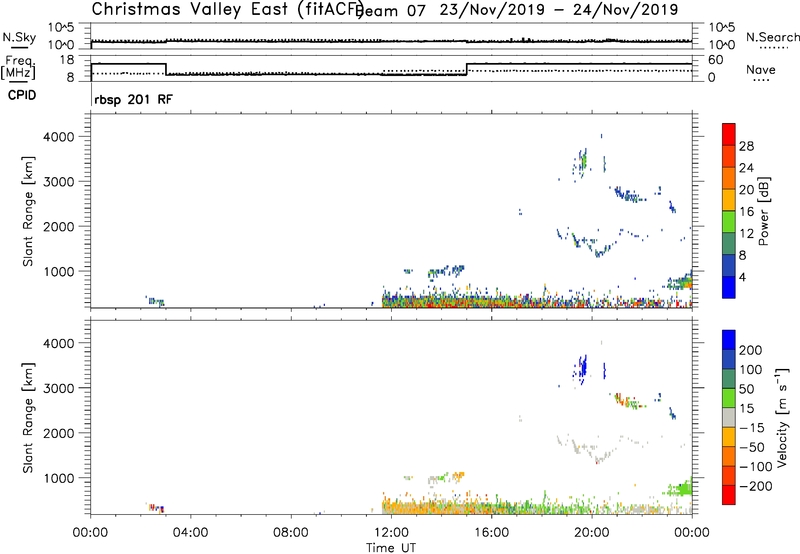Click the 'N.Sky' legend label
Image resolution: width=800 pixels, height=554 pixels.
tap(19, 37)
